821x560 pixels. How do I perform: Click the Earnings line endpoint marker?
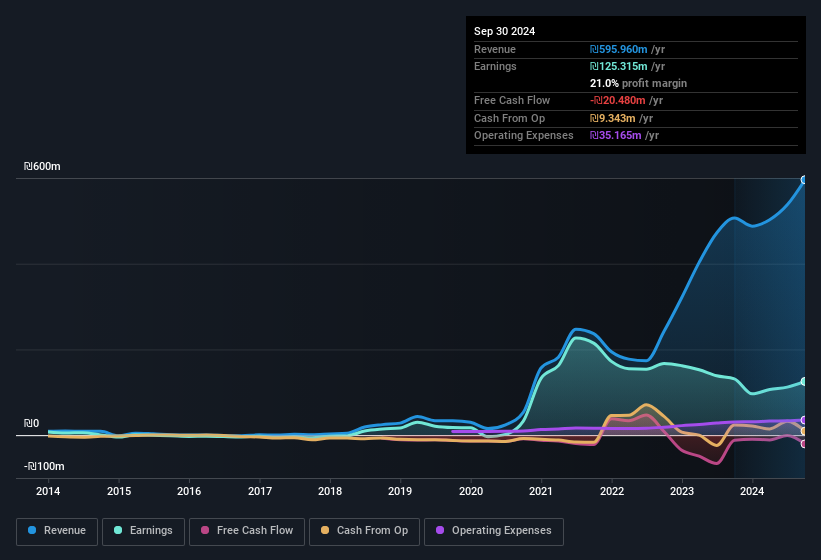coord(804,382)
